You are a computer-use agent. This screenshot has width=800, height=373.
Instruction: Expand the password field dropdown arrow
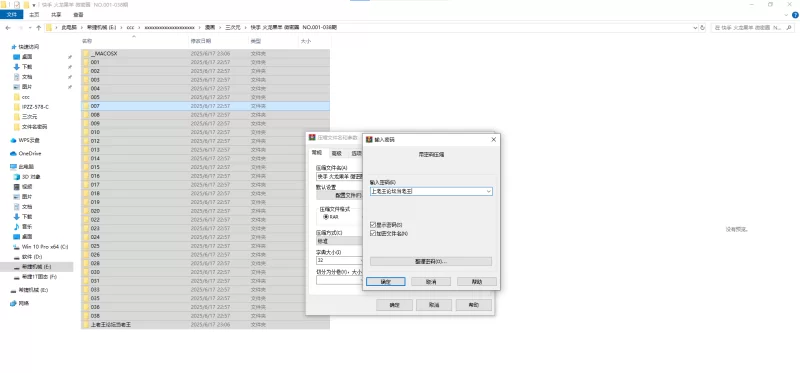488,191
